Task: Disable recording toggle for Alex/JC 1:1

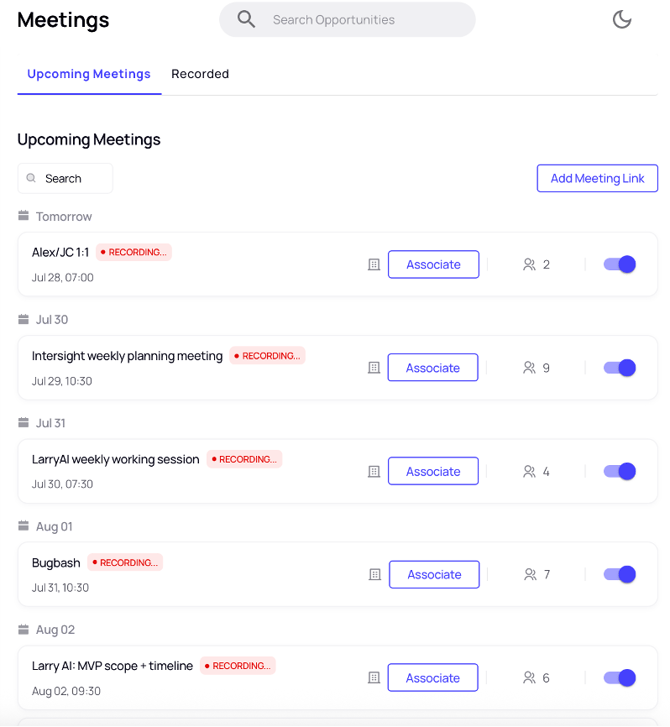Action: point(619,264)
